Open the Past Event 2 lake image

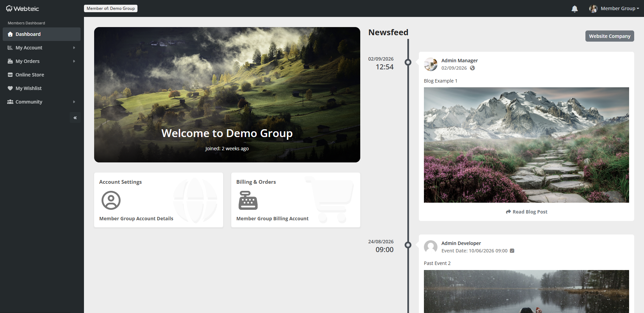click(x=526, y=291)
